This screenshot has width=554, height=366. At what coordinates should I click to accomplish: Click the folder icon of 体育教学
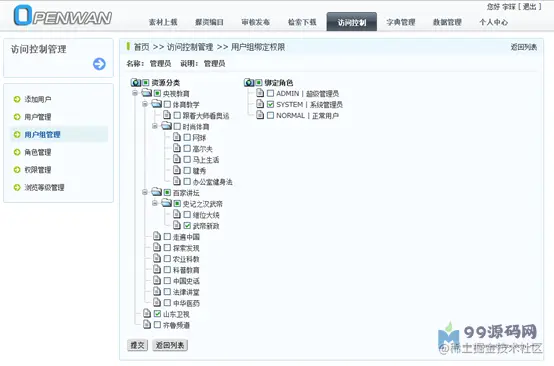click(x=157, y=104)
